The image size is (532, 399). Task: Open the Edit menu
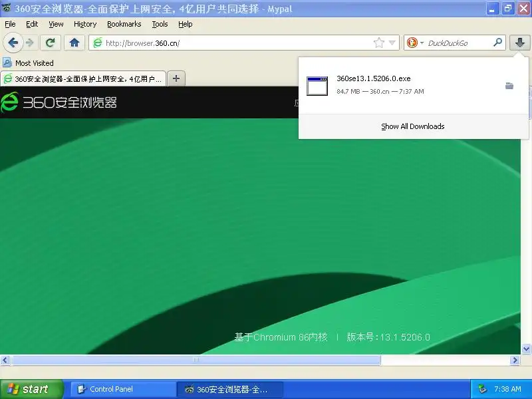[x=32, y=24]
